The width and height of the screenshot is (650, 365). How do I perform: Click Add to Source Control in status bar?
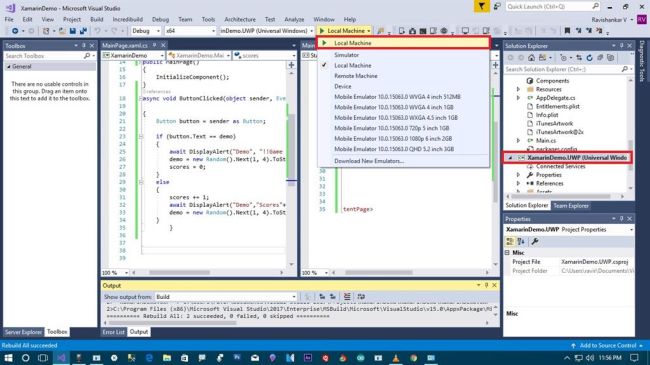pos(608,346)
